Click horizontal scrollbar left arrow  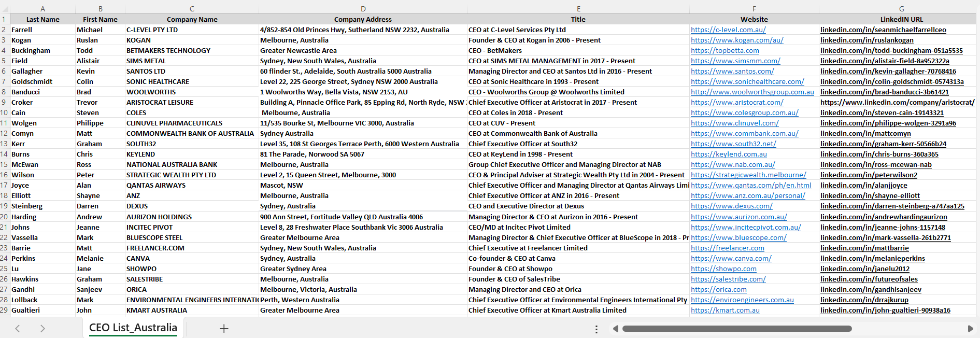pos(615,329)
